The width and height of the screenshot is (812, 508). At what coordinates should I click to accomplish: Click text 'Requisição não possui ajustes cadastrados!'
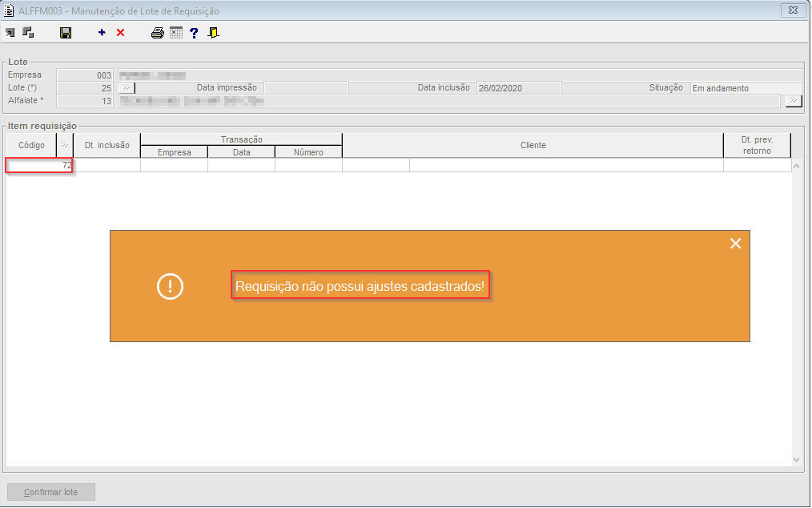(360, 286)
